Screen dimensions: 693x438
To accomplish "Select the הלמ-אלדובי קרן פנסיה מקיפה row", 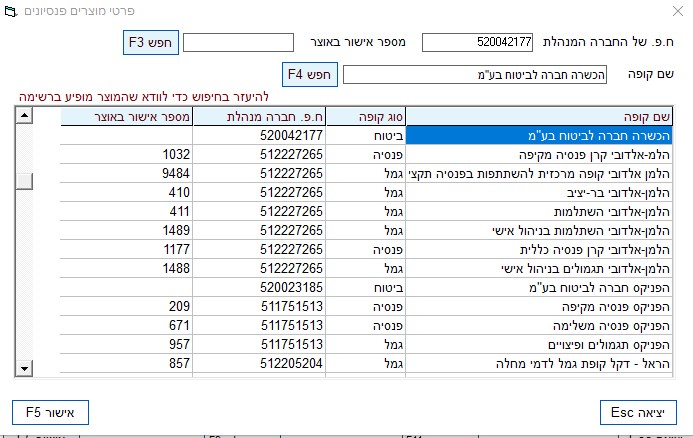I will (x=366, y=155).
